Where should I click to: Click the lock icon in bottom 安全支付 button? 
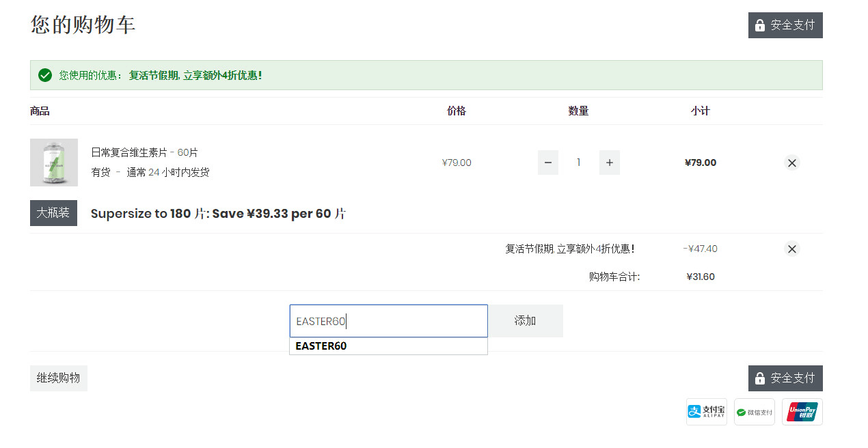click(760, 378)
